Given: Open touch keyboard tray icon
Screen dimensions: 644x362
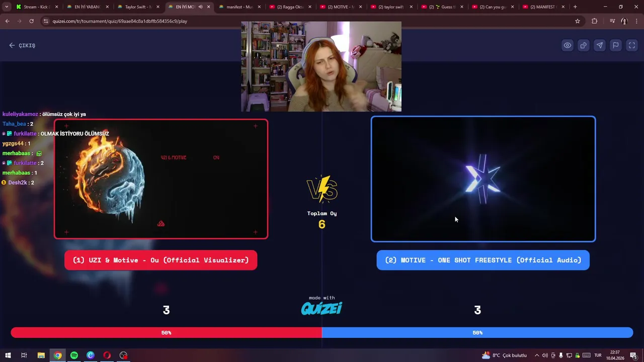Looking at the screenshot, I should 586,355.
